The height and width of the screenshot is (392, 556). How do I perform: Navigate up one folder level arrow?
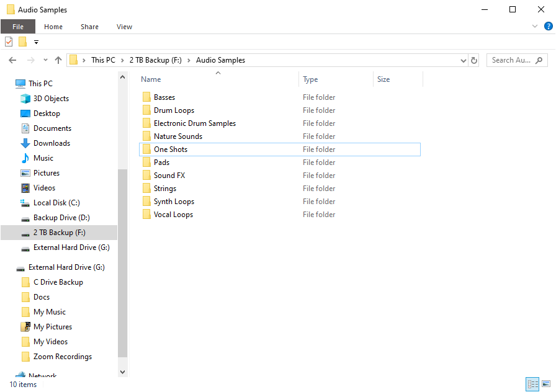pyautogui.click(x=58, y=60)
